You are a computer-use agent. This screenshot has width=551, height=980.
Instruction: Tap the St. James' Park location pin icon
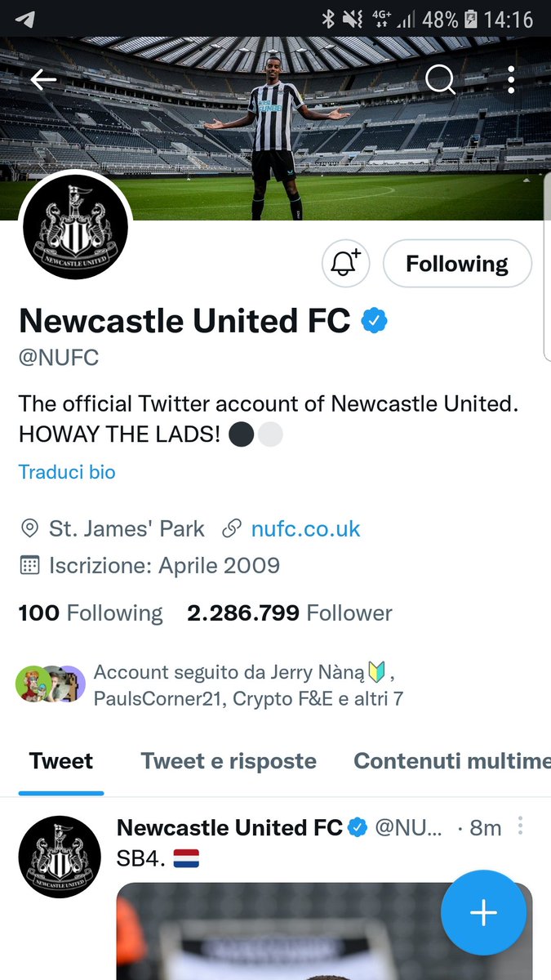pos(29,528)
